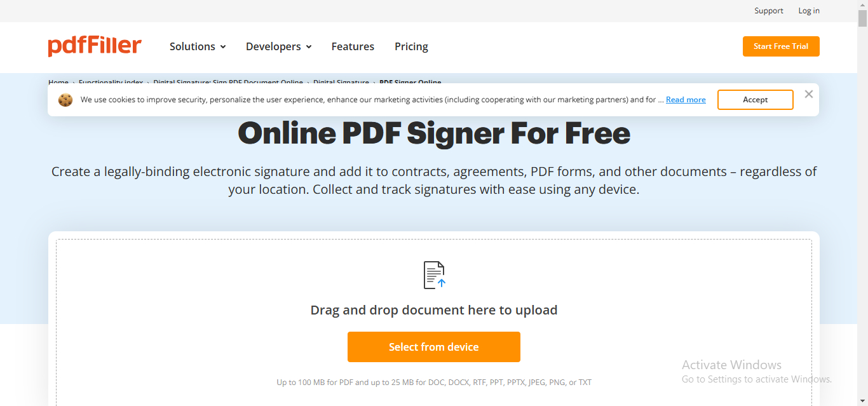The height and width of the screenshot is (406, 868).
Task: Click the Select from device button
Action: coord(434,347)
